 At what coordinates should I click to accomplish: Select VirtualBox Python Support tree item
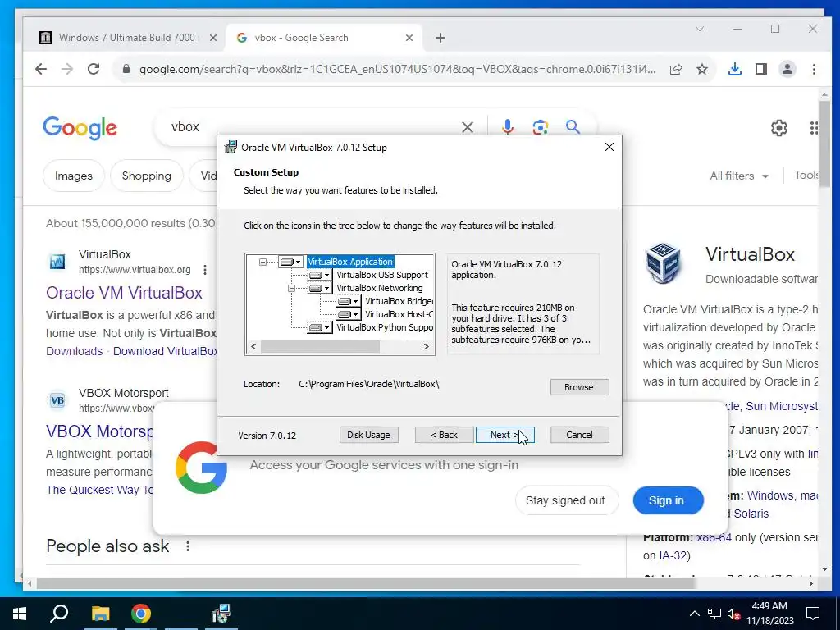pos(385,327)
